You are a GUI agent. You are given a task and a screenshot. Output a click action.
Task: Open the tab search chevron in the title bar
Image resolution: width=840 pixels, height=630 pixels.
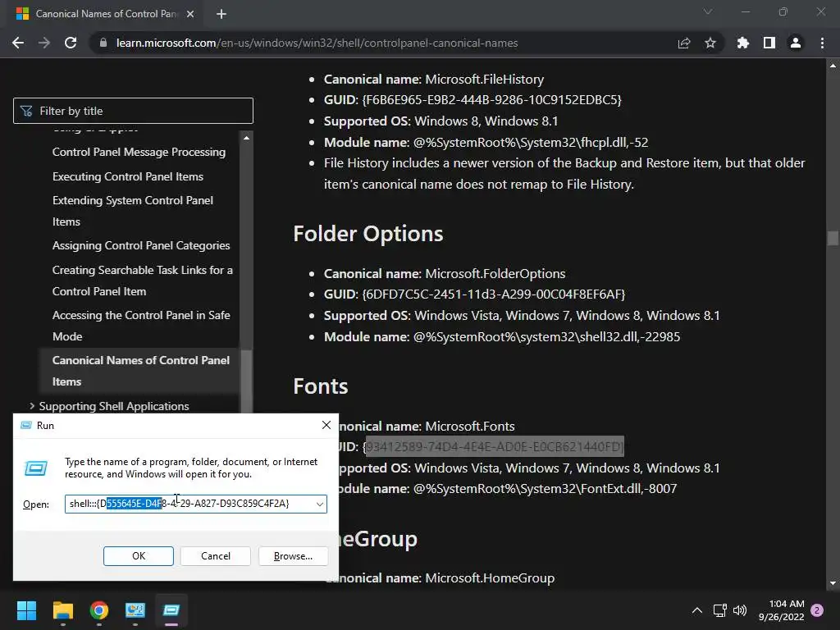tap(708, 11)
